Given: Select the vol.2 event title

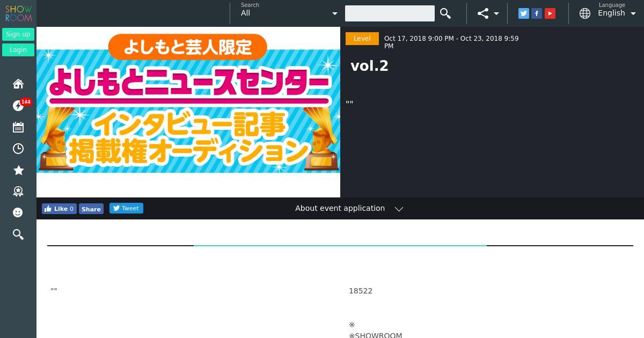Looking at the screenshot, I should 369,66.
